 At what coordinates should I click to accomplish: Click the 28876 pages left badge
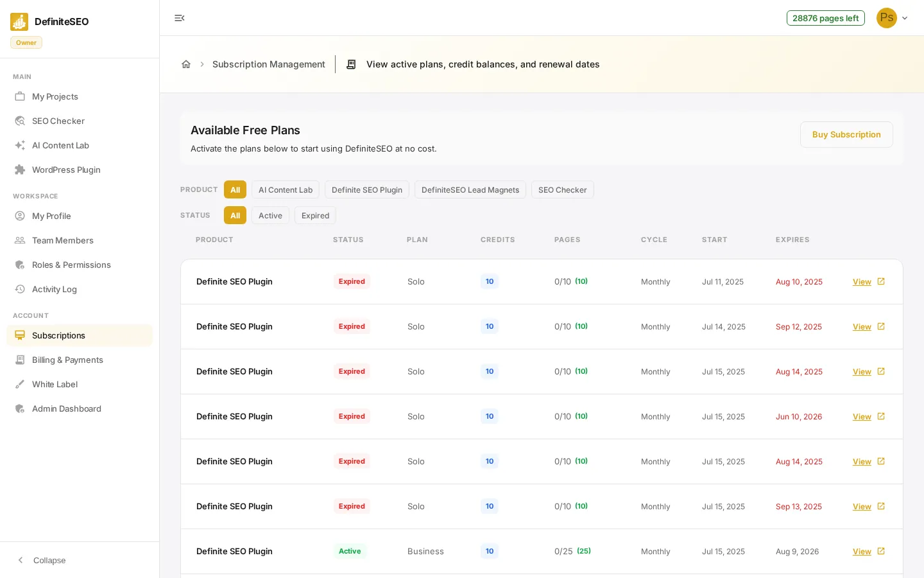(x=826, y=18)
